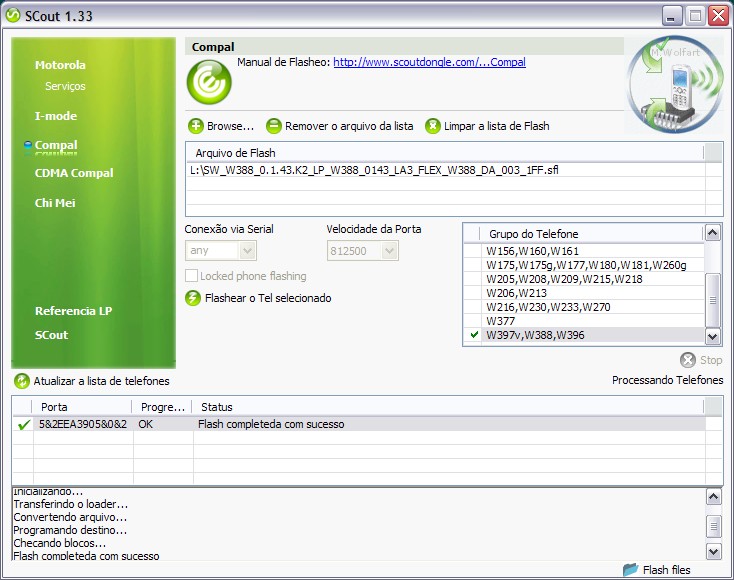The height and width of the screenshot is (580, 734).
Task: Open the CDMA Compal sidebar section
Action: [x=74, y=173]
